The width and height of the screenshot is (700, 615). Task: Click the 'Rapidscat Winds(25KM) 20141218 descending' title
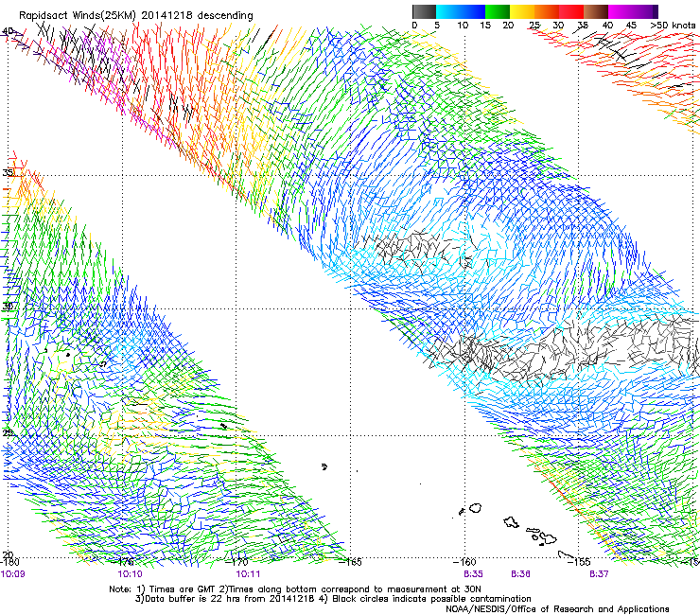click(135, 16)
